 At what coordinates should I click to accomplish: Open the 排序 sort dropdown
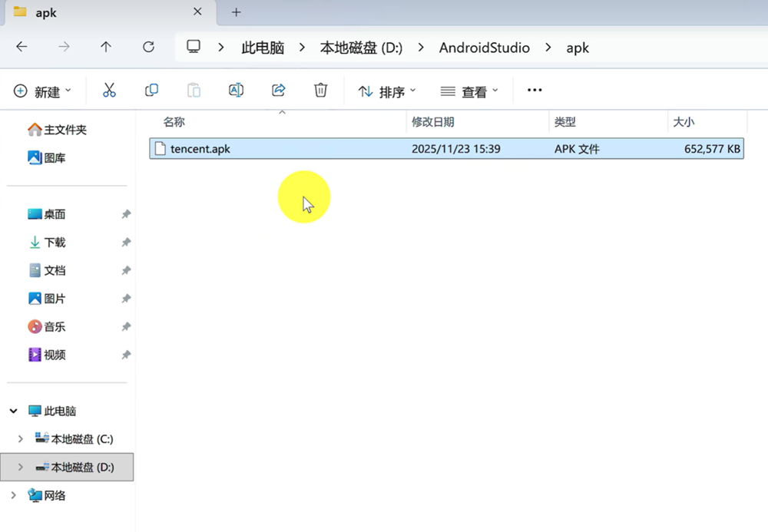pos(387,91)
